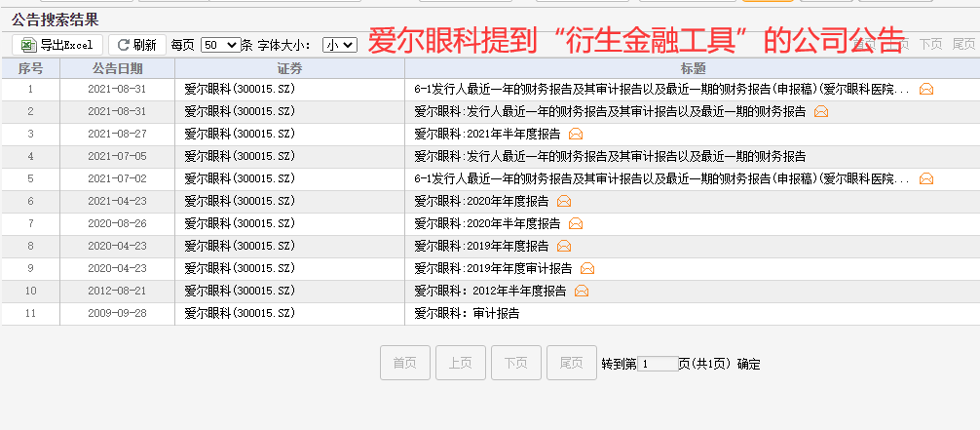Select date 2009-09-28 in row 11
This screenshot has height=430, width=980.
coord(117,314)
